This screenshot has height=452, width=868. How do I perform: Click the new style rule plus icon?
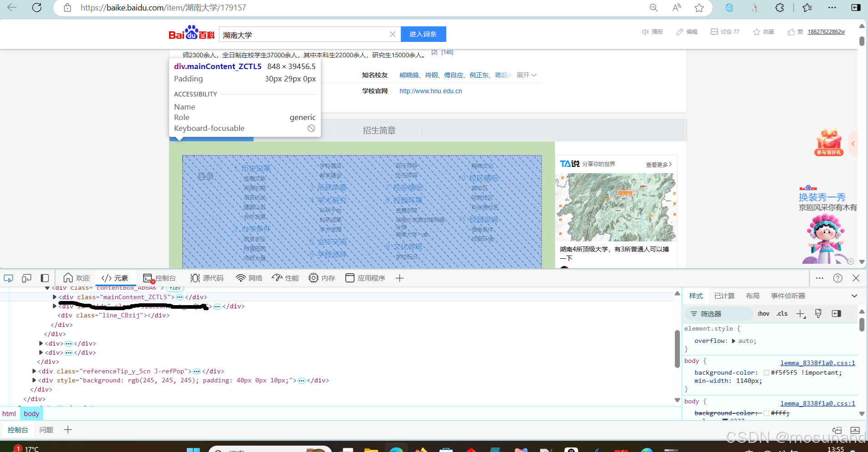click(x=801, y=314)
